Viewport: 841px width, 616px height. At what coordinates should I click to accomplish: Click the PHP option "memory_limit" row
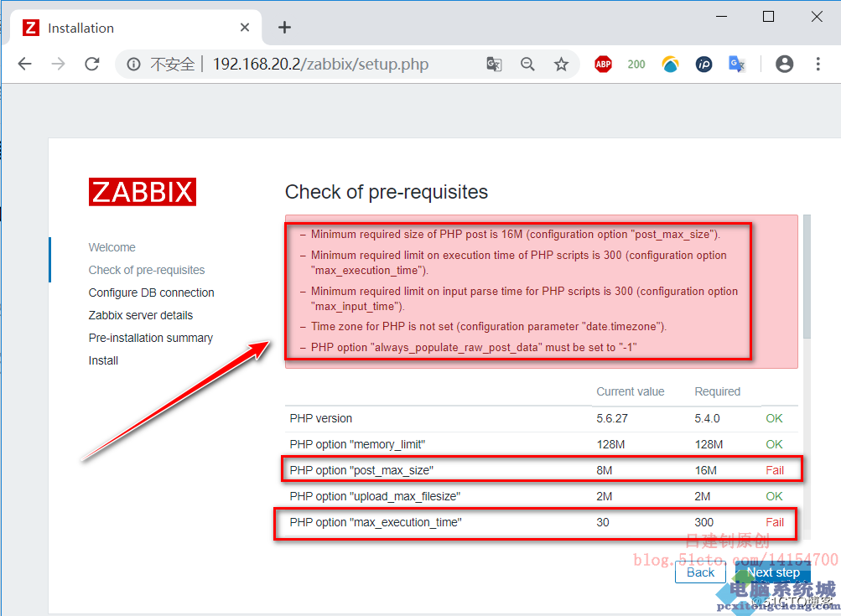point(541,444)
